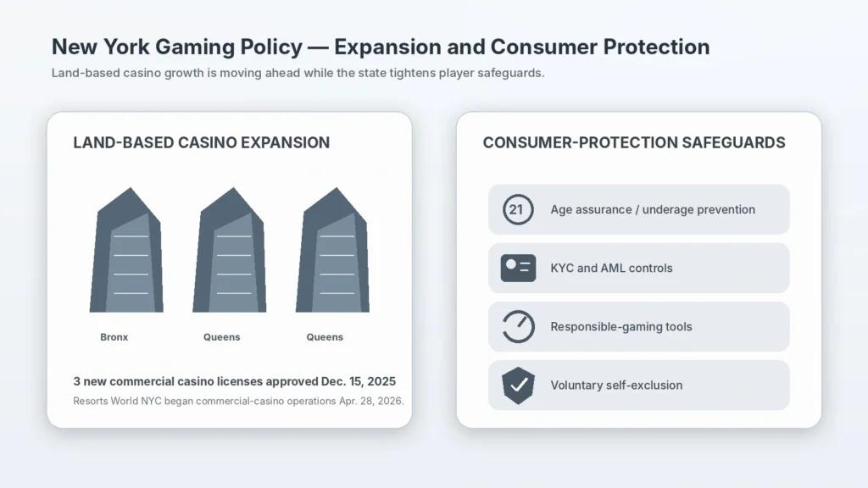Click the Responsible-gaming tools row
868x488 pixels.
(639, 327)
